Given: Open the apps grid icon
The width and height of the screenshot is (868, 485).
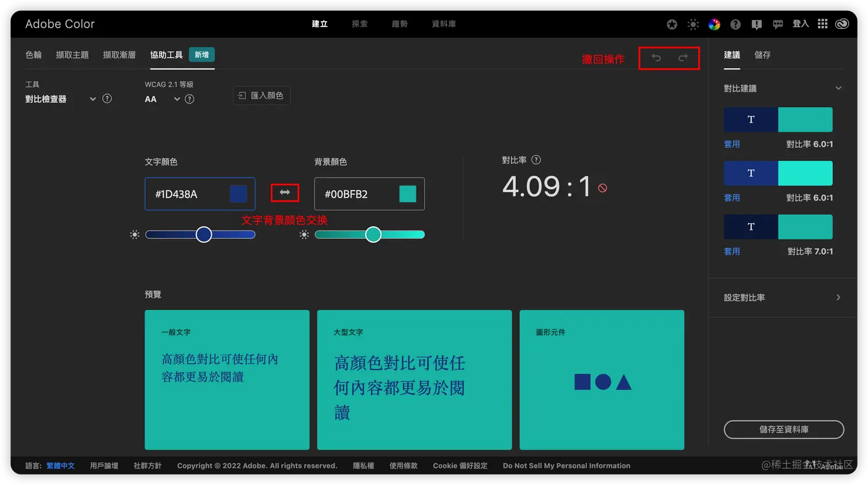Looking at the screenshot, I should point(822,24).
